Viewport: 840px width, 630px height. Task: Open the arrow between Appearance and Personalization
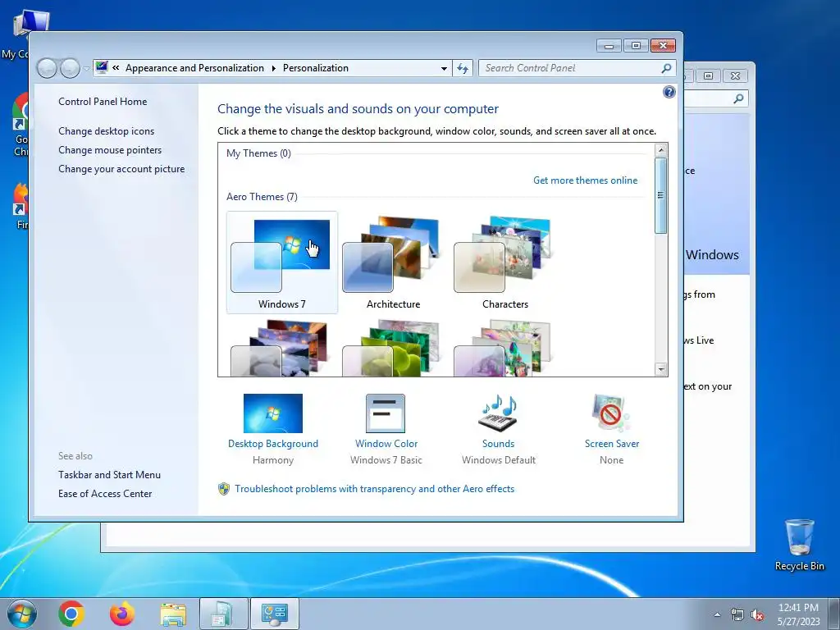tap(273, 68)
